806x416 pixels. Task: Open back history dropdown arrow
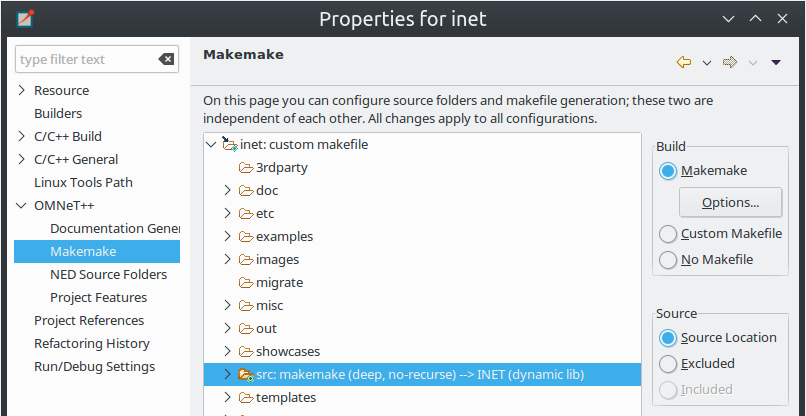coord(707,63)
